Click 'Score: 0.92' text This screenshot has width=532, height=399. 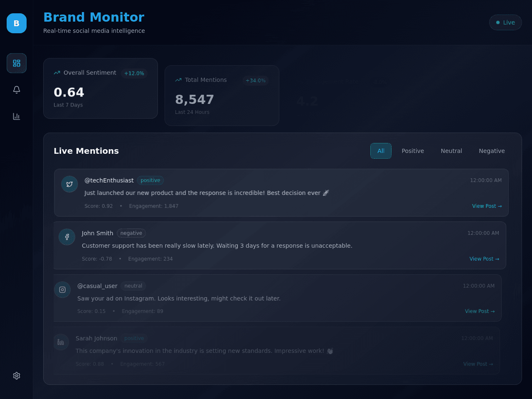(99, 206)
